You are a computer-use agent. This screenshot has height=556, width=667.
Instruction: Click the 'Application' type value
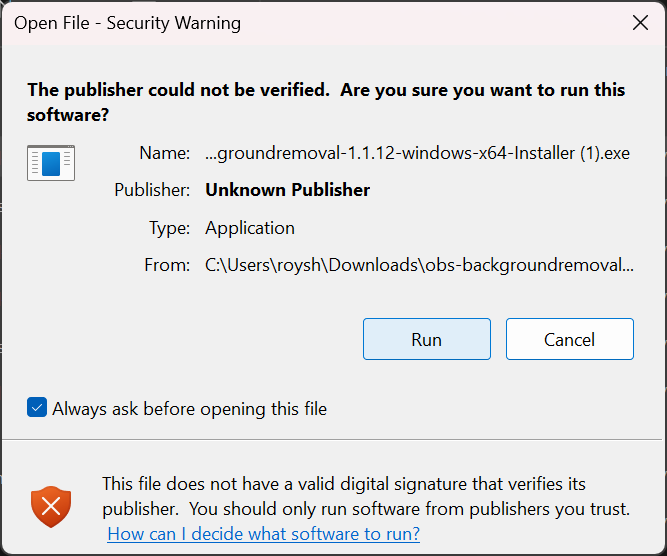(250, 228)
